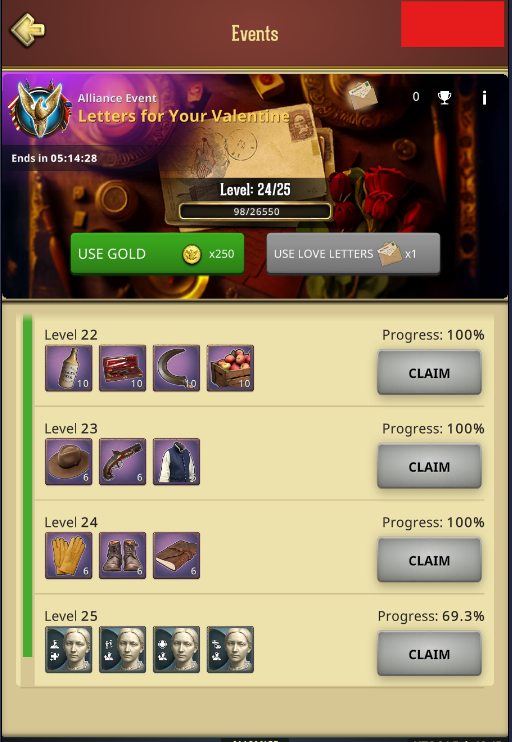Open the event info icon
The height and width of the screenshot is (742, 512).
(x=484, y=98)
